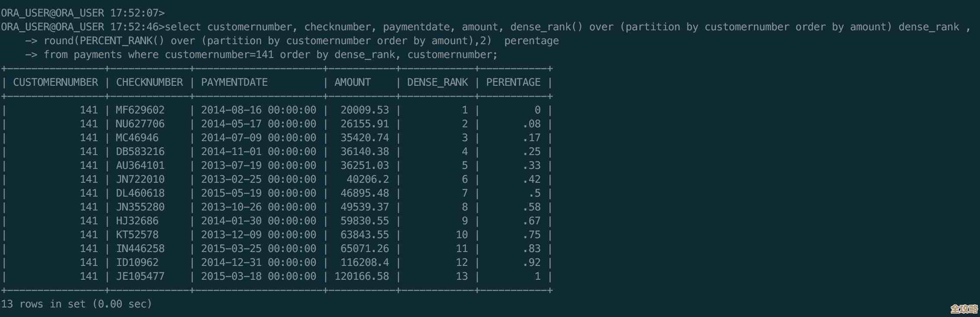Select check number MF629602
The width and height of the screenshot is (980, 317).
(x=140, y=110)
